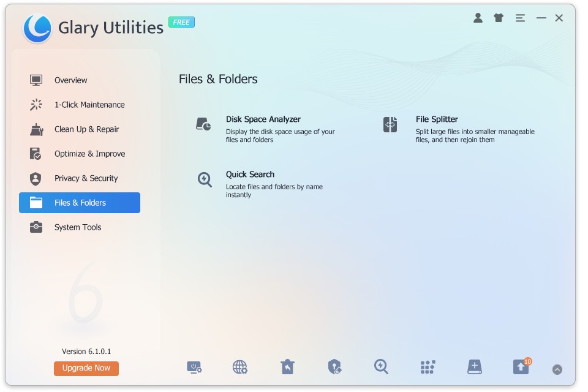Click the magnifier lightning icon in bottom toolbar

coord(381,367)
